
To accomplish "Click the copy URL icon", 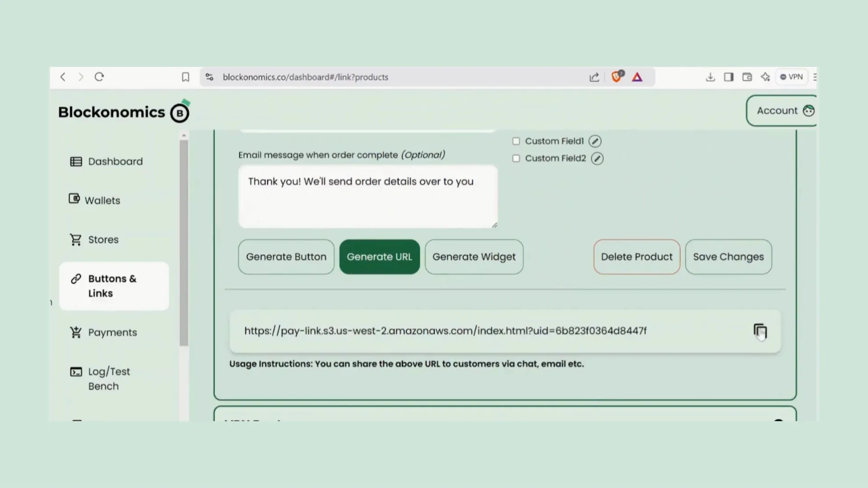I will 761,331.
